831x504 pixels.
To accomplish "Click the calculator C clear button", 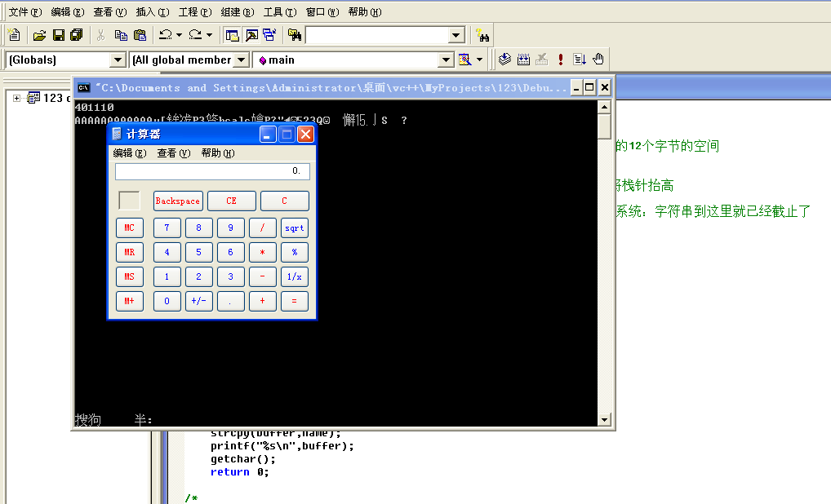I will [285, 201].
